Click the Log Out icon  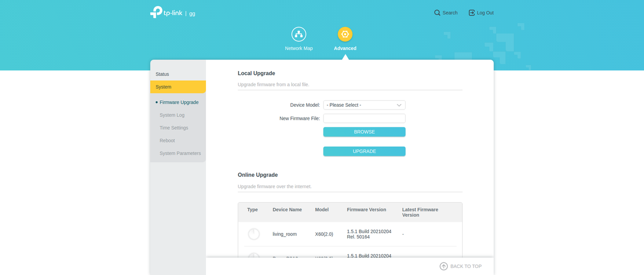[471, 13]
